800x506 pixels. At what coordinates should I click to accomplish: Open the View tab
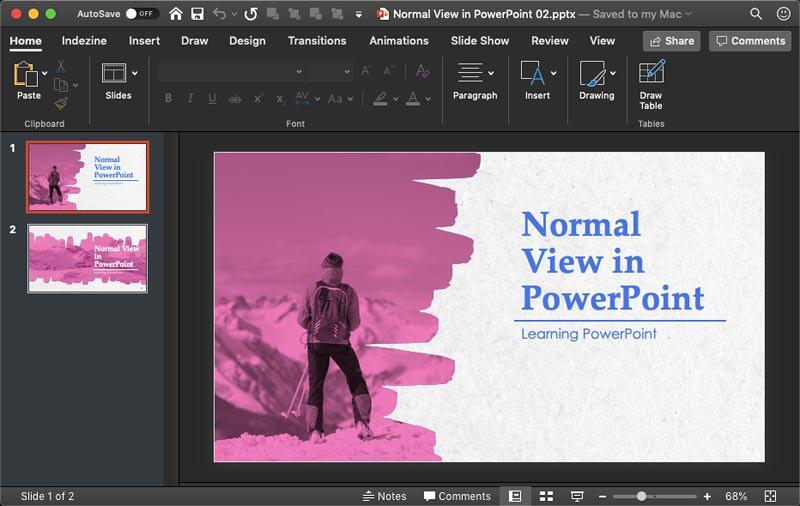click(602, 41)
